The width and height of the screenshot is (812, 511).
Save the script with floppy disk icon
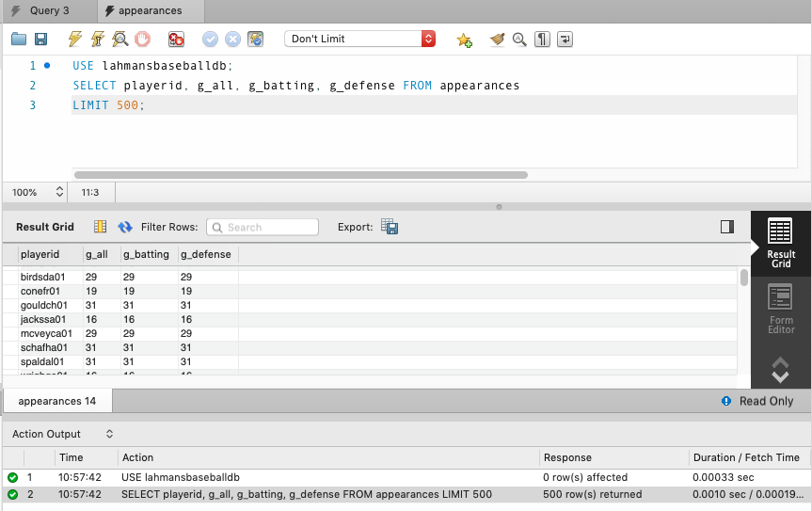(40, 39)
